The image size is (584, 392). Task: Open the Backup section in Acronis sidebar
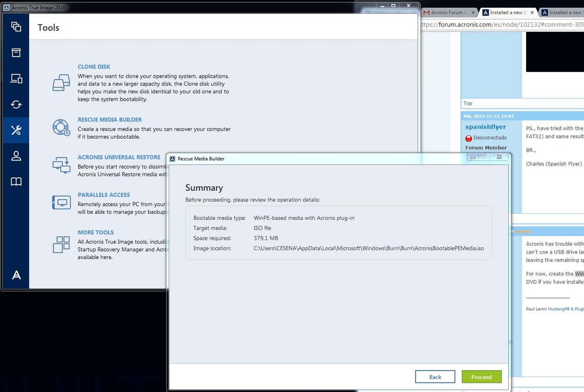point(16,27)
